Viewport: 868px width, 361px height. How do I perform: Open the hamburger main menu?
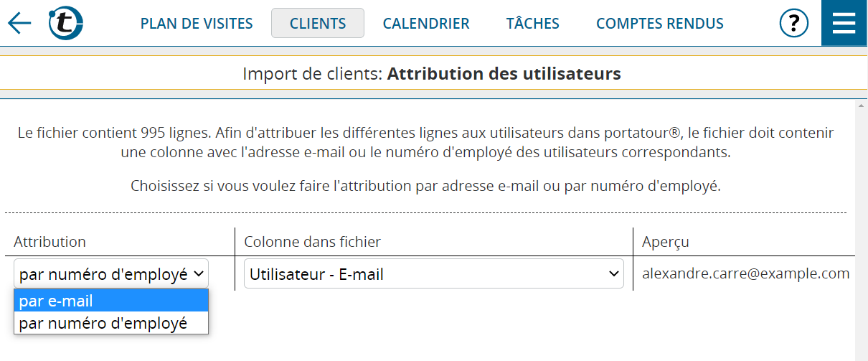coord(844,23)
